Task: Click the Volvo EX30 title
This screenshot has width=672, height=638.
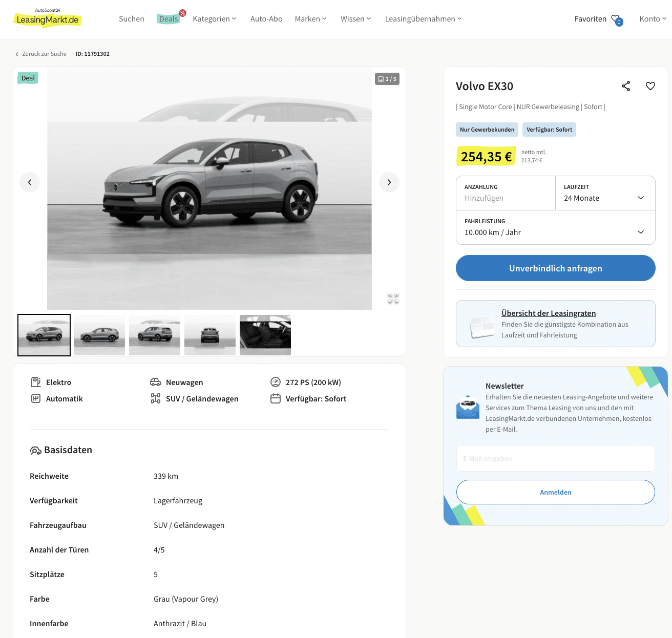Action: click(x=485, y=86)
